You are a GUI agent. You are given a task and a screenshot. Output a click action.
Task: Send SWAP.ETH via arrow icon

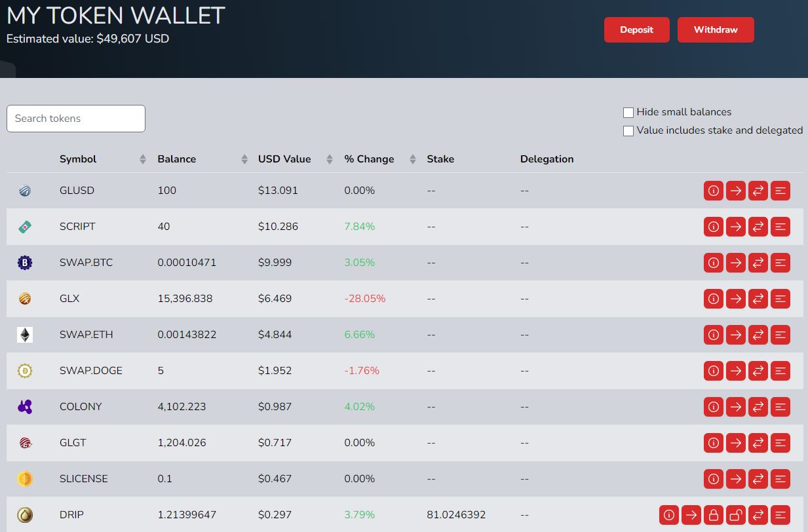pos(736,335)
